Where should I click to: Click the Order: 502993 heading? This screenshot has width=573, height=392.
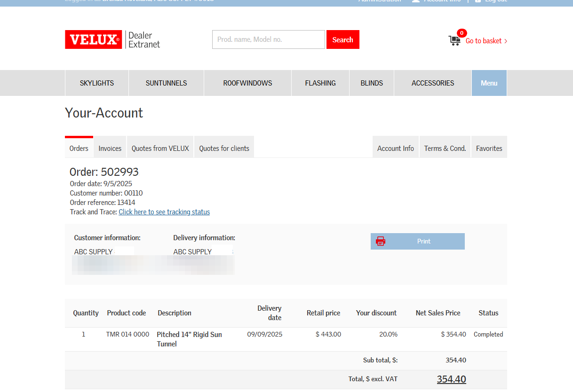[104, 172]
